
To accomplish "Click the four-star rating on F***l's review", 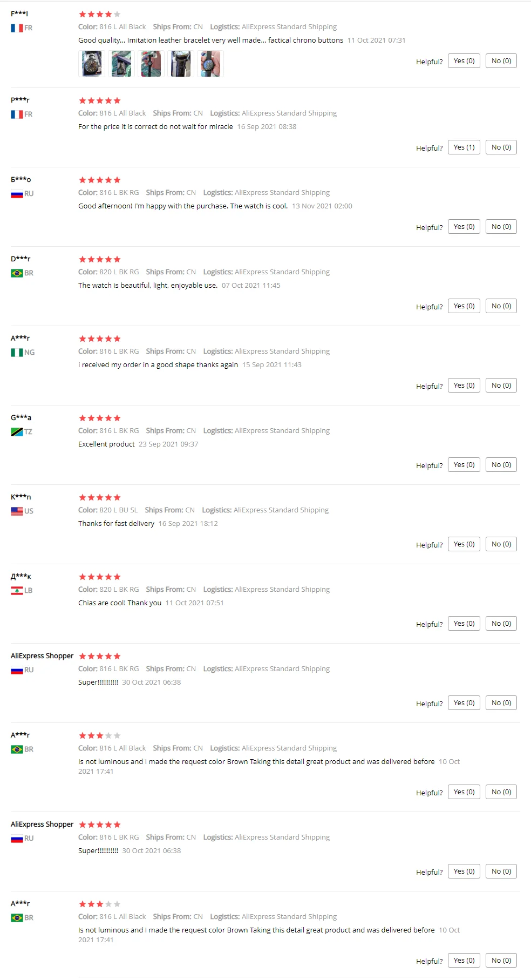I will [x=99, y=14].
